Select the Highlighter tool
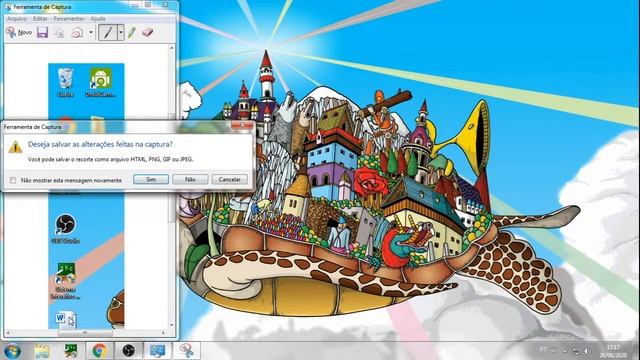 131,32
